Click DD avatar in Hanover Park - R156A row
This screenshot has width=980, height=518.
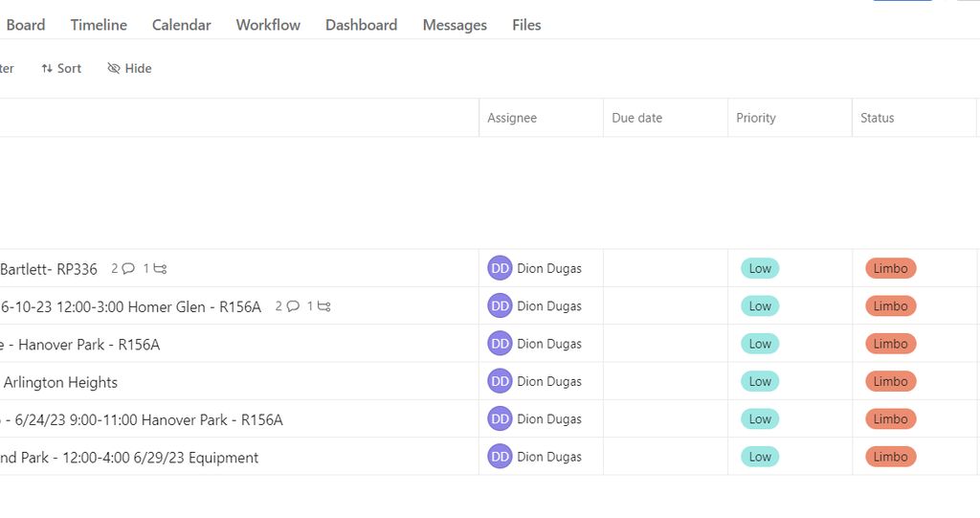[x=500, y=344]
